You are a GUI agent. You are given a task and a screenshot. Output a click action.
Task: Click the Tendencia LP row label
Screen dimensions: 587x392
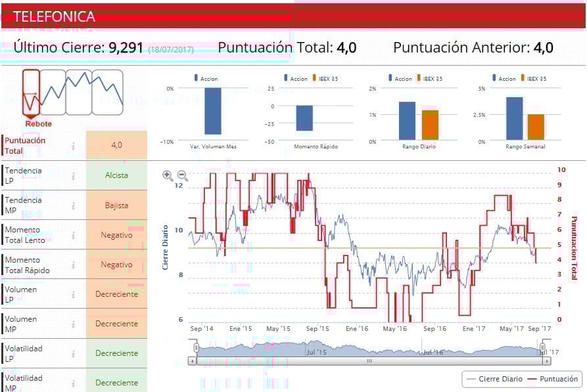pos(23,176)
